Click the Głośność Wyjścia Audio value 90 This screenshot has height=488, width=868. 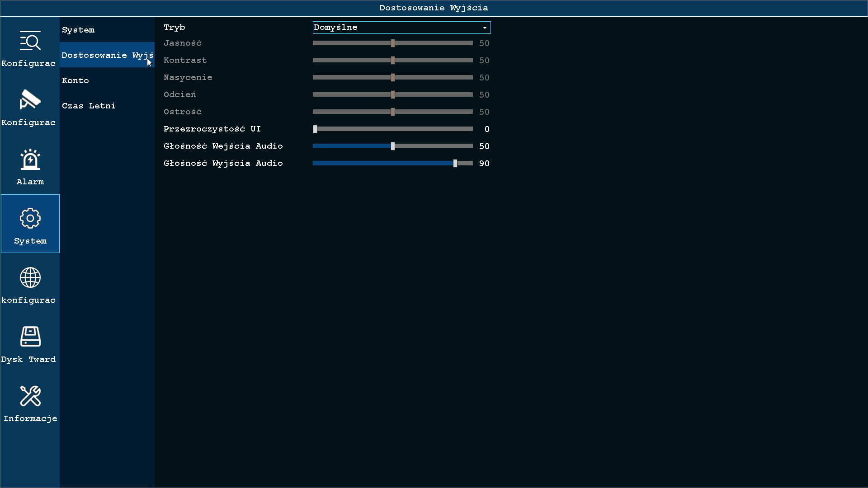[484, 164]
